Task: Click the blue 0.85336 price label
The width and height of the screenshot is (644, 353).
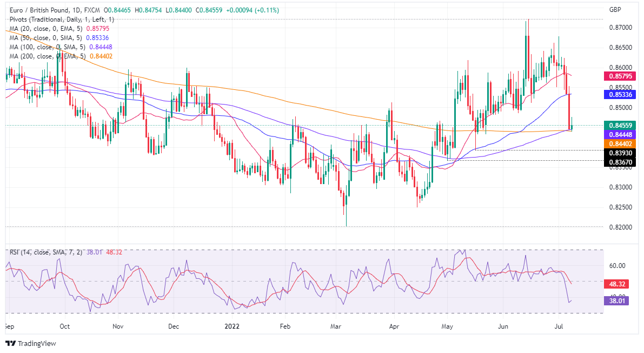Action: point(620,95)
